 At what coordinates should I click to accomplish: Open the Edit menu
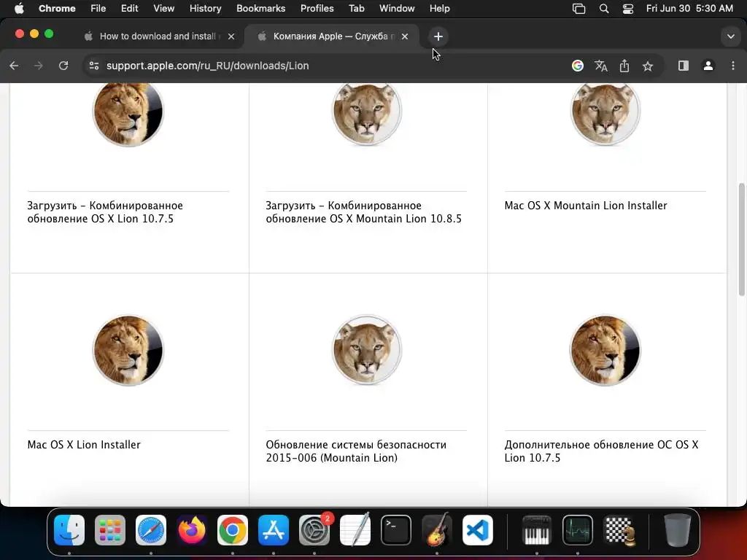tap(129, 9)
